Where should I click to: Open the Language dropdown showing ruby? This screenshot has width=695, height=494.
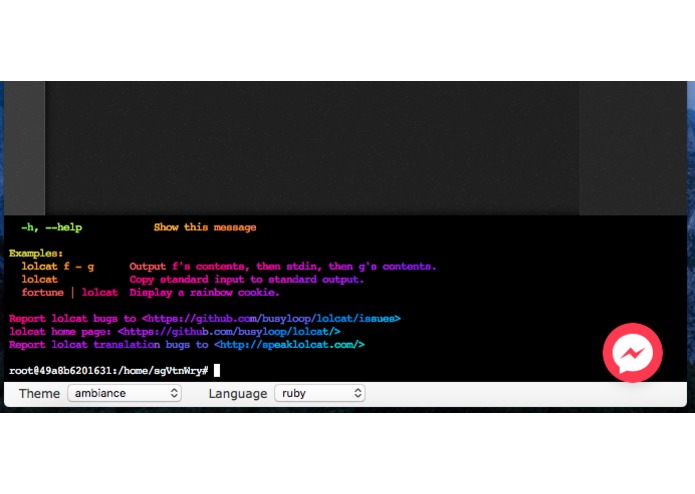coord(320,393)
